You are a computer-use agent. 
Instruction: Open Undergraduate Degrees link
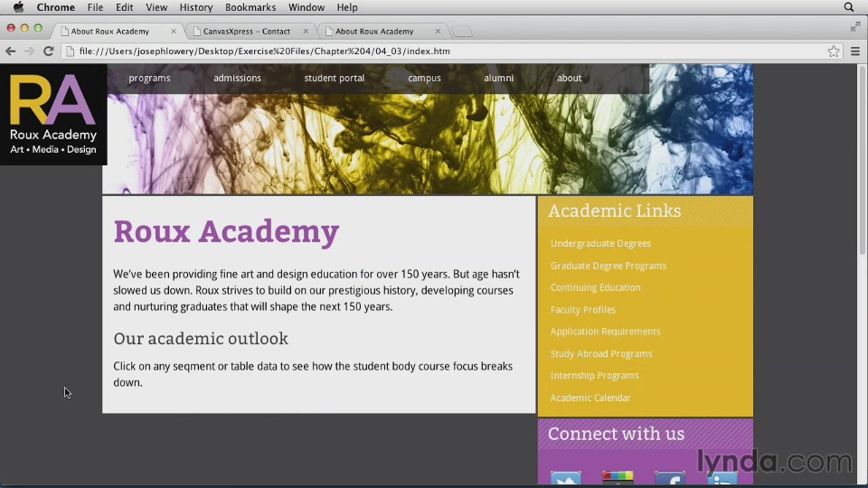pos(600,243)
